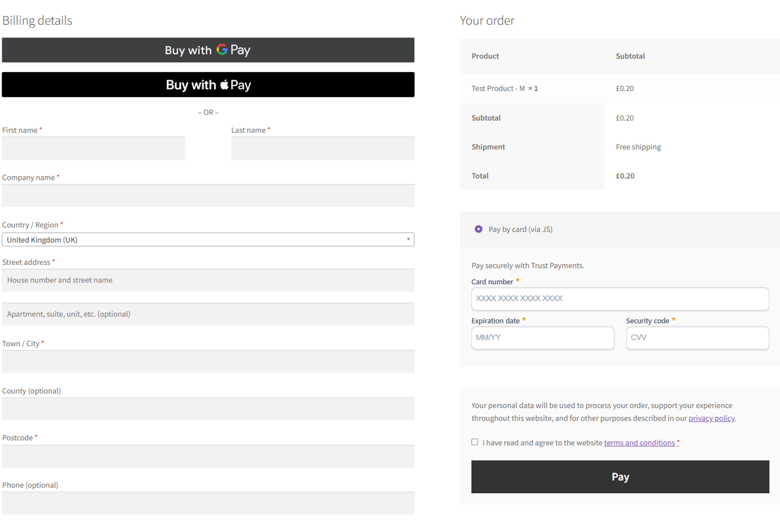The width and height of the screenshot is (780, 532).
Task: Click the 'Your order' heading
Action: [x=487, y=21]
